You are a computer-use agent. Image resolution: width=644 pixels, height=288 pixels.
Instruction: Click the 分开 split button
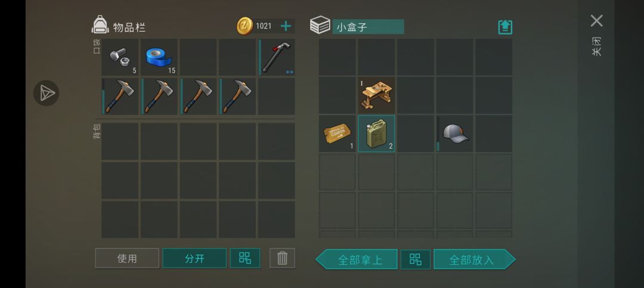click(194, 258)
